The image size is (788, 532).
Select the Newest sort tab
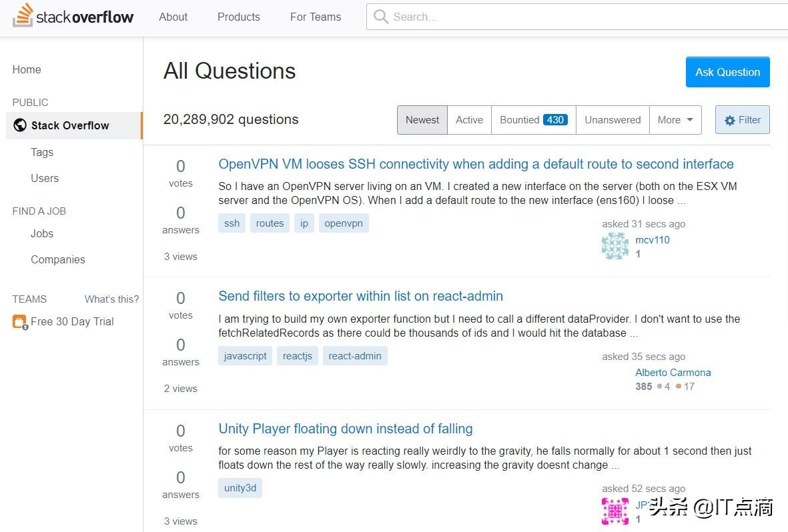(x=422, y=120)
